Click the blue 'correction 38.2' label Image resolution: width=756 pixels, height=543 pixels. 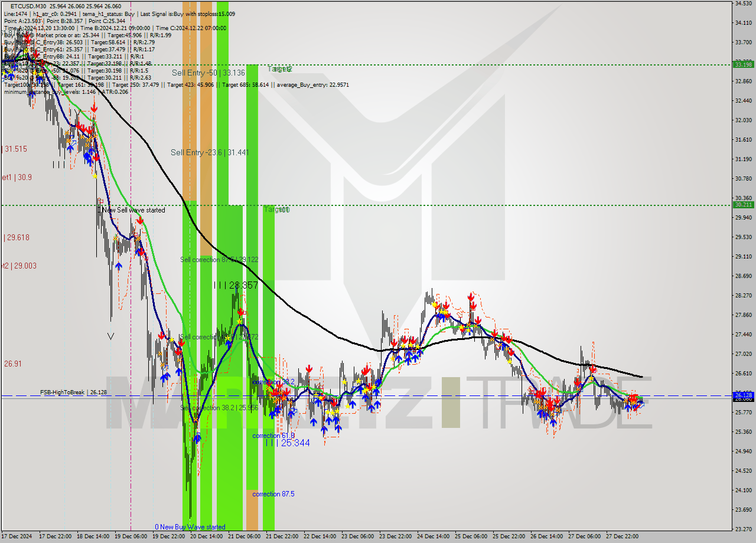point(273,382)
